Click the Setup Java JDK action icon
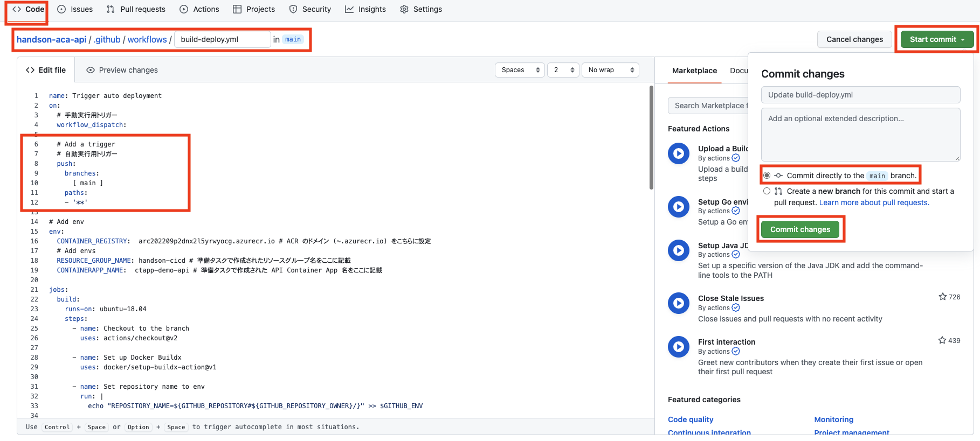Viewport: 980px width, 441px height. [x=679, y=250]
